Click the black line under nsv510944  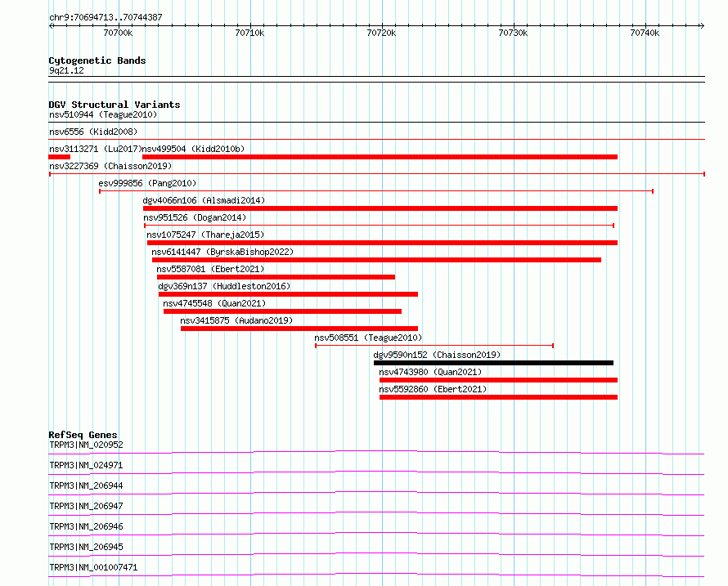(377, 122)
